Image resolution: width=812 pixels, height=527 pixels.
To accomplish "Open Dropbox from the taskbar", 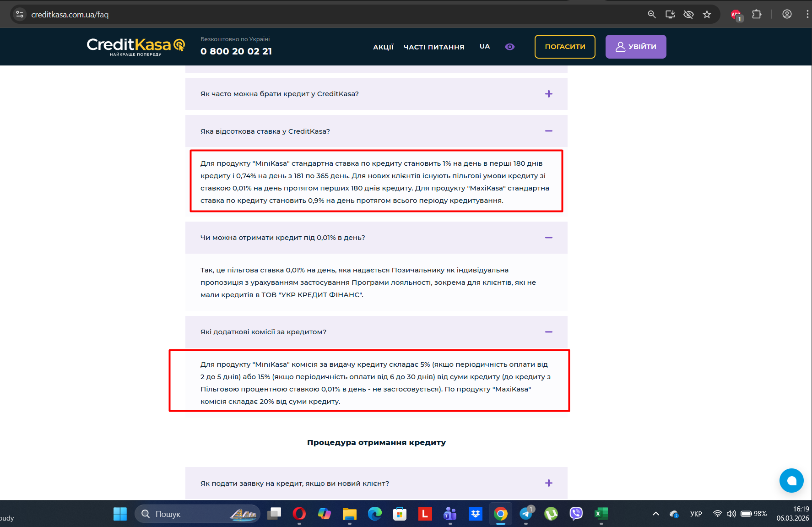I will pyautogui.click(x=476, y=514).
